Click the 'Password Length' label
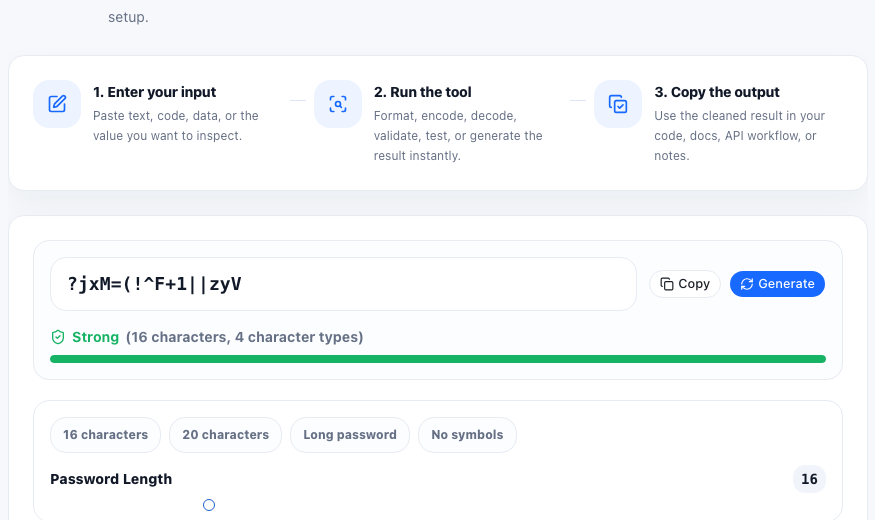The width and height of the screenshot is (875, 520). click(x=111, y=479)
